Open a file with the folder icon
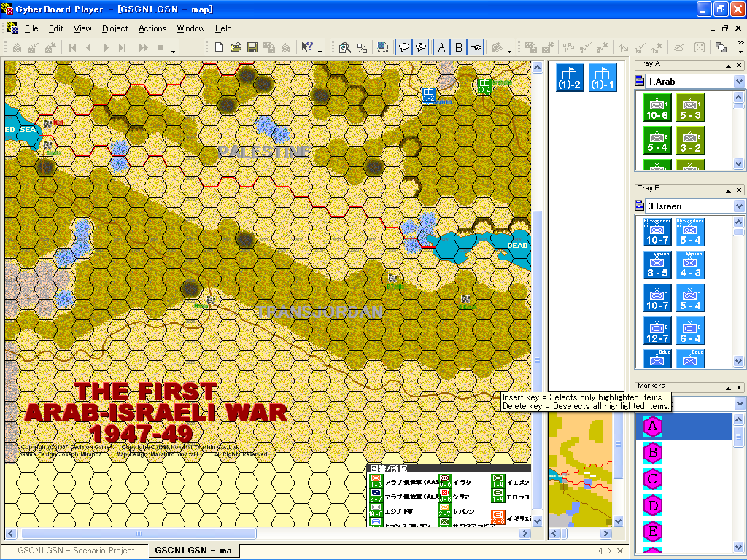The height and width of the screenshot is (560, 747). point(236,47)
